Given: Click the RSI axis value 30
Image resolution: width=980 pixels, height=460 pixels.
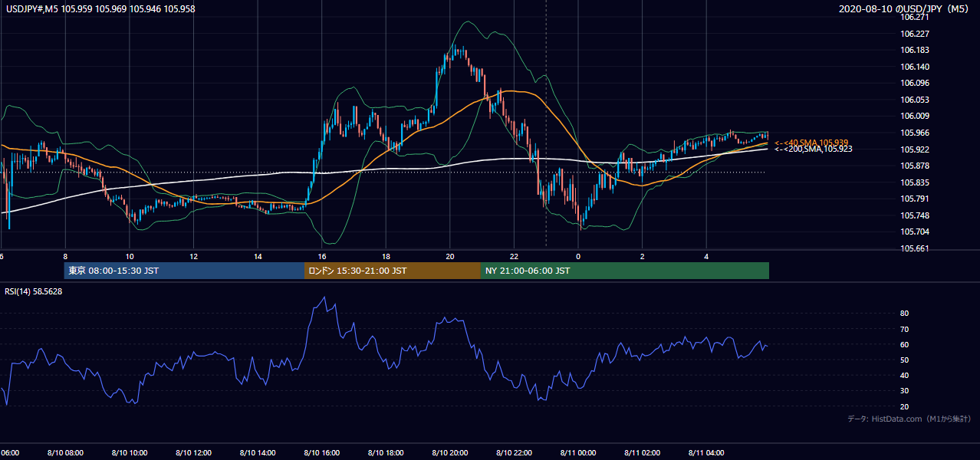Looking at the screenshot, I should coord(904,390).
